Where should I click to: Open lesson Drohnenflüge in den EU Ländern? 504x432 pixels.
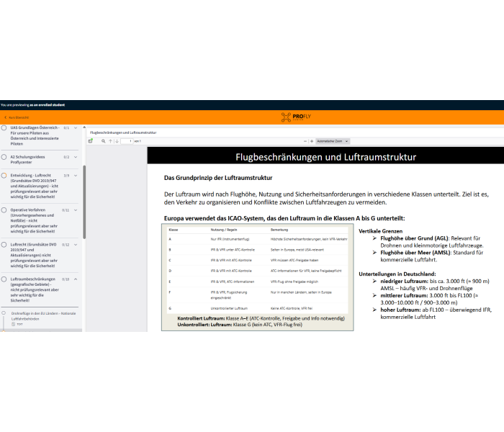[43, 316]
